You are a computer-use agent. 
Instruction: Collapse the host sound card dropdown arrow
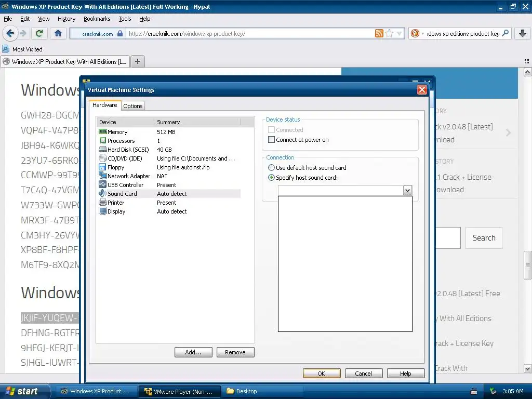coord(407,190)
